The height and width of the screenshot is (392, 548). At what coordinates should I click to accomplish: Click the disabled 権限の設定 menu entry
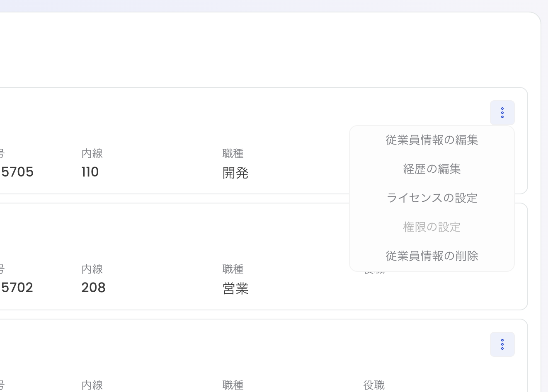(432, 227)
